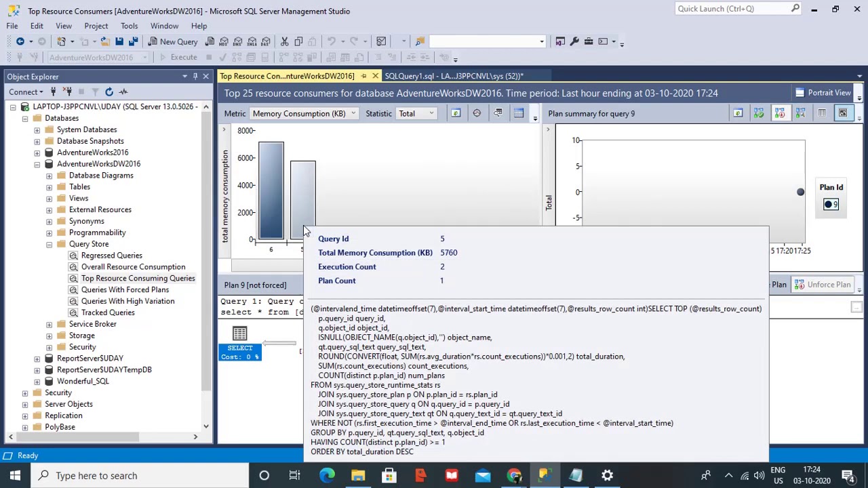This screenshot has width=868, height=488.
Task: Click plan summary icon with green checkmark
Action: click(759, 113)
